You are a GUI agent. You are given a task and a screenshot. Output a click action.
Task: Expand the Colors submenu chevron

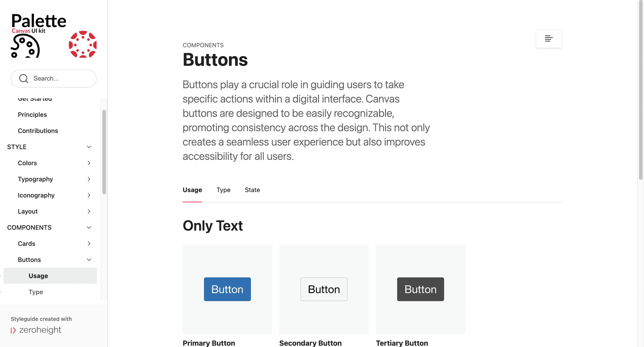89,163
